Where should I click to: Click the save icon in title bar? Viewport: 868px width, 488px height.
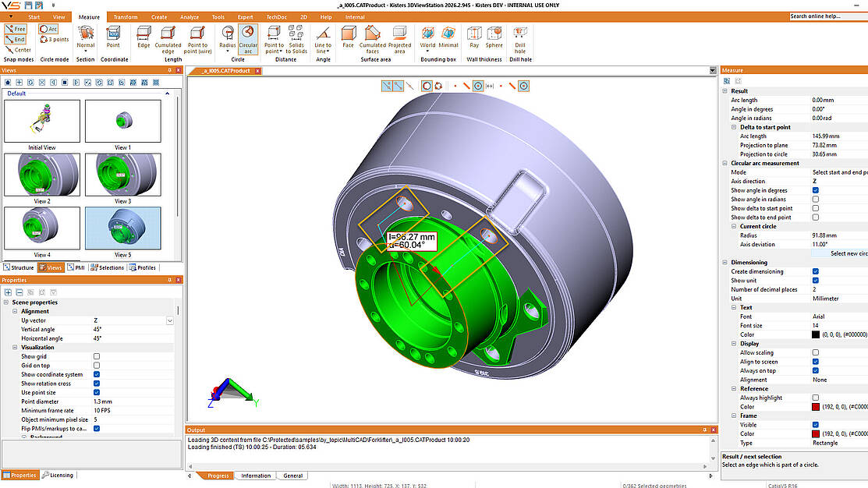(x=28, y=5)
